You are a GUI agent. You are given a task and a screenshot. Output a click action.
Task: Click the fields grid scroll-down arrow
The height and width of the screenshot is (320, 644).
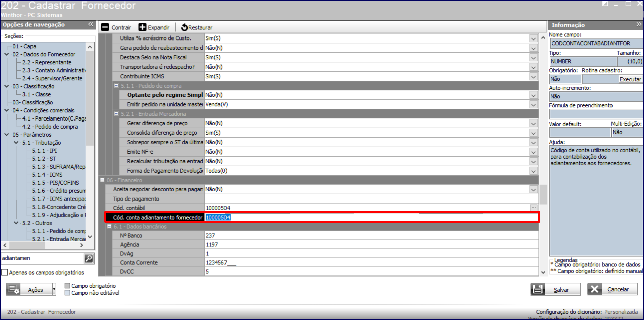(x=543, y=272)
